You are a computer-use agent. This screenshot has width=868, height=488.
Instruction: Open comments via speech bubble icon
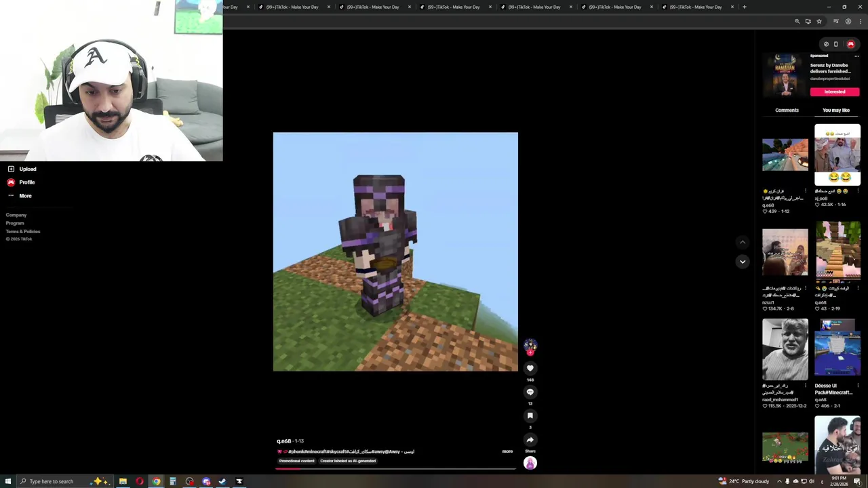(x=530, y=392)
